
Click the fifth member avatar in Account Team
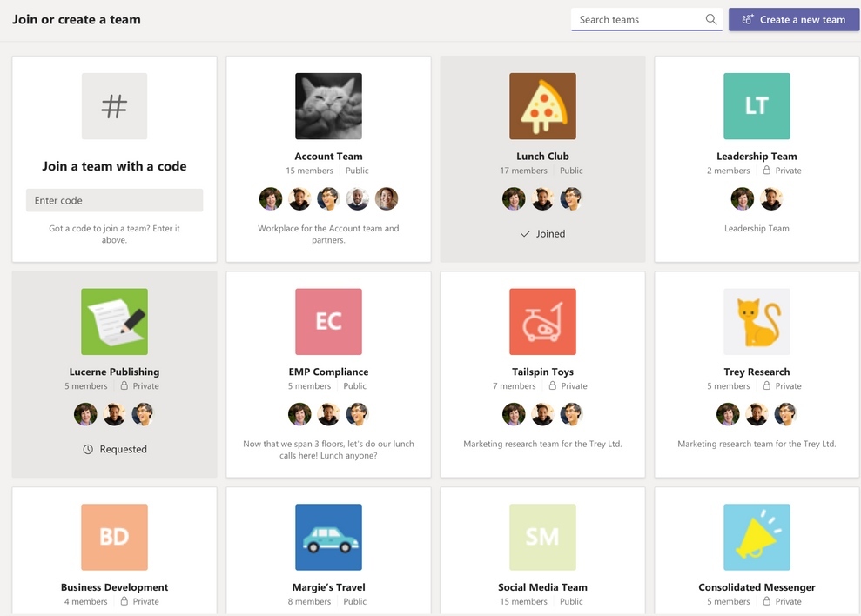[x=387, y=198]
